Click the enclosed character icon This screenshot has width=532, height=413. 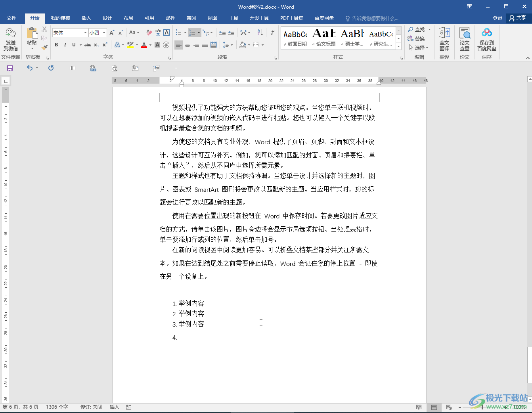pyautogui.click(x=166, y=45)
